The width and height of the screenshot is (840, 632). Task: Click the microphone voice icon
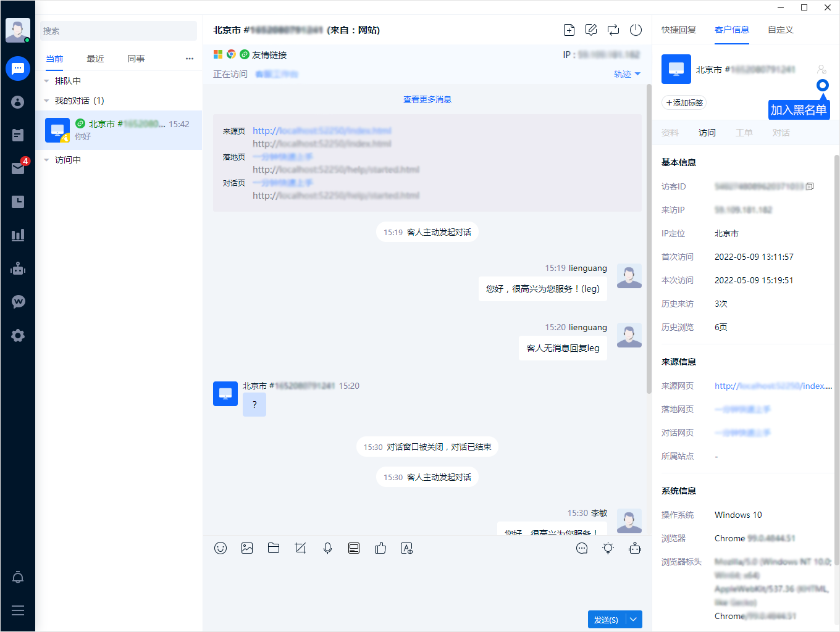coord(327,548)
